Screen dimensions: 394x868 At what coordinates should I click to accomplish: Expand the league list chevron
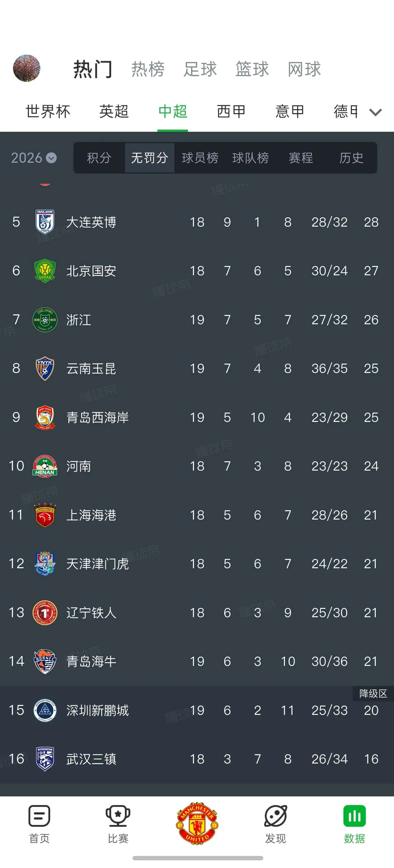[x=375, y=112]
